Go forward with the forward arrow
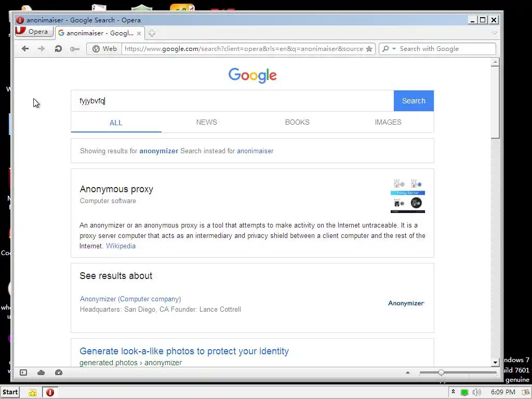Image resolution: width=532 pixels, height=399 pixels. pyautogui.click(x=41, y=49)
